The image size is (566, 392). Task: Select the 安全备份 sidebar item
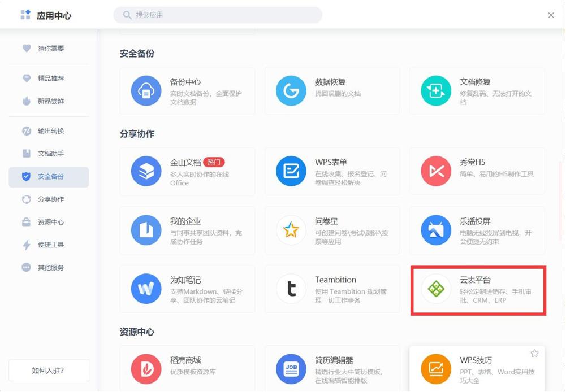(49, 177)
